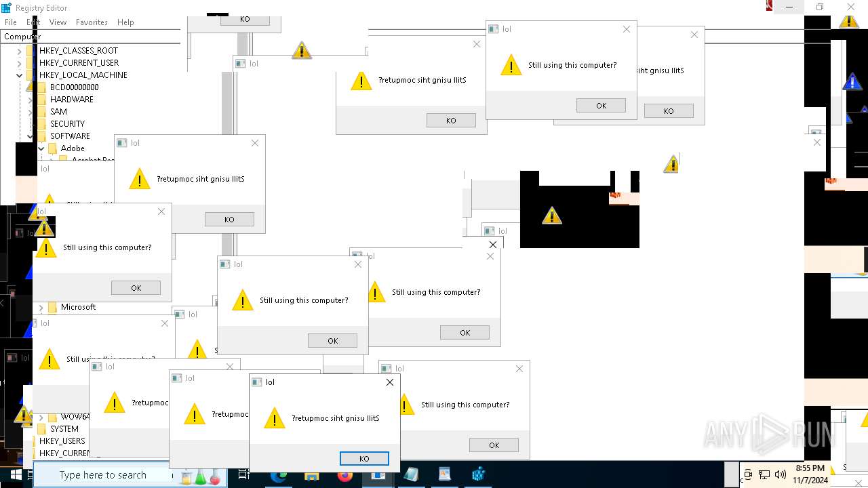The image size is (868, 488).
Task: Click the Computer address bar
Action: tap(92, 37)
